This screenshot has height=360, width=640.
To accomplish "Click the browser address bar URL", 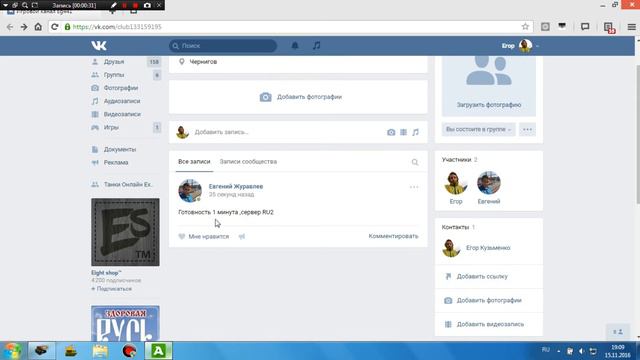I will tap(117, 27).
